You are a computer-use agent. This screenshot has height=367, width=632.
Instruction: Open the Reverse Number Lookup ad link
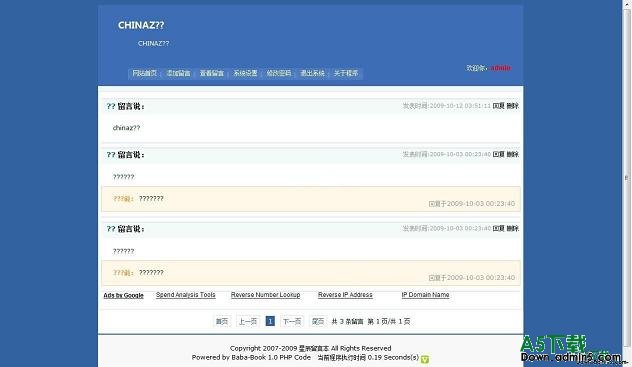click(x=266, y=295)
